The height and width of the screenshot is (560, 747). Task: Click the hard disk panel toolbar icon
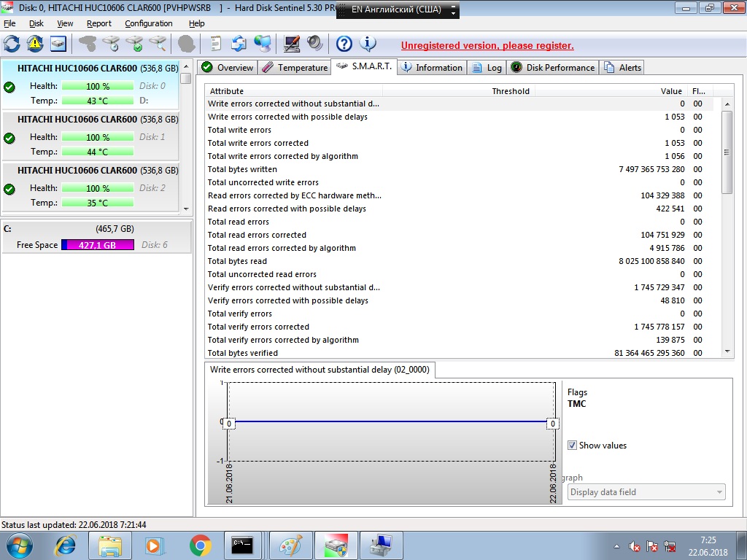[58, 44]
